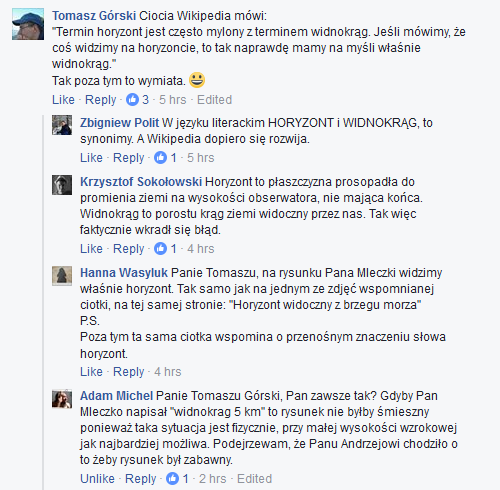Open Adam Michel's avatar thumbnail
500x490 pixels.
point(62,399)
